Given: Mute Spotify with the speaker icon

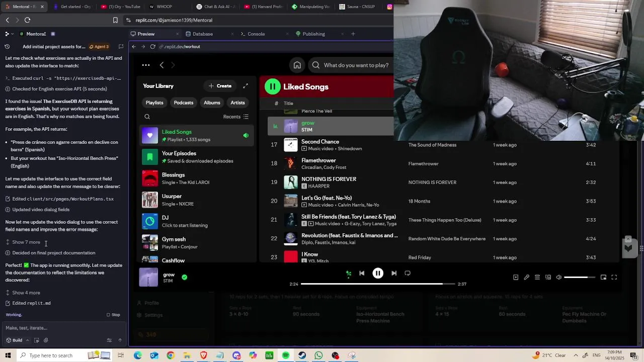Looking at the screenshot, I should (558, 278).
